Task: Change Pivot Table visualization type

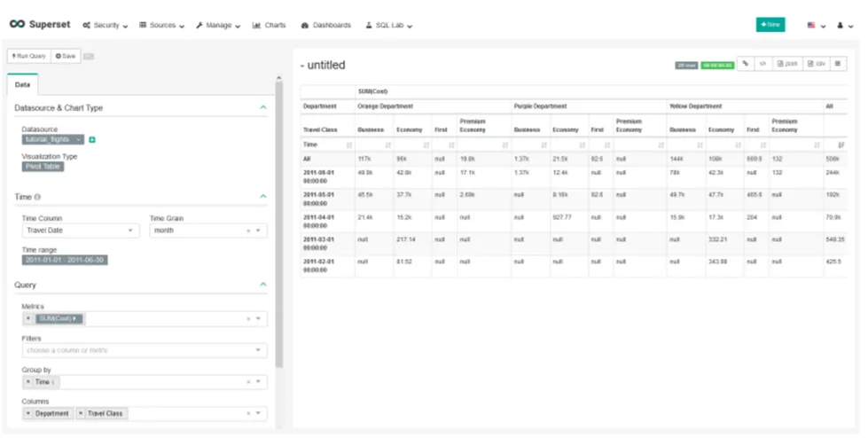Action: tap(43, 167)
